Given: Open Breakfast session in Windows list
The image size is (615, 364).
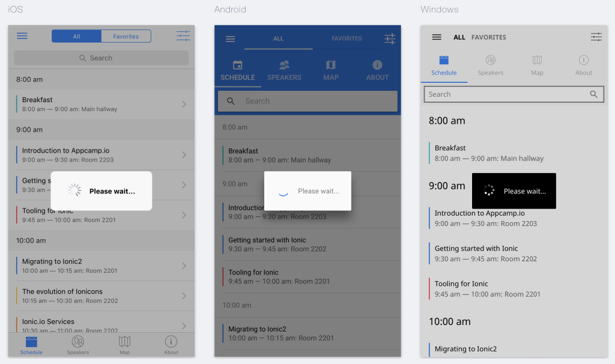Looking at the screenshot, I should coord(514,153).
